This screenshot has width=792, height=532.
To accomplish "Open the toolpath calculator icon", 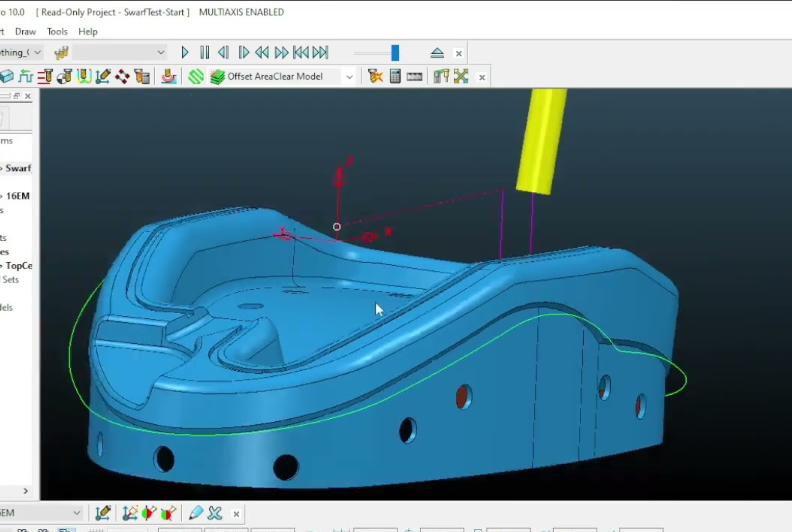I will 395,76.
